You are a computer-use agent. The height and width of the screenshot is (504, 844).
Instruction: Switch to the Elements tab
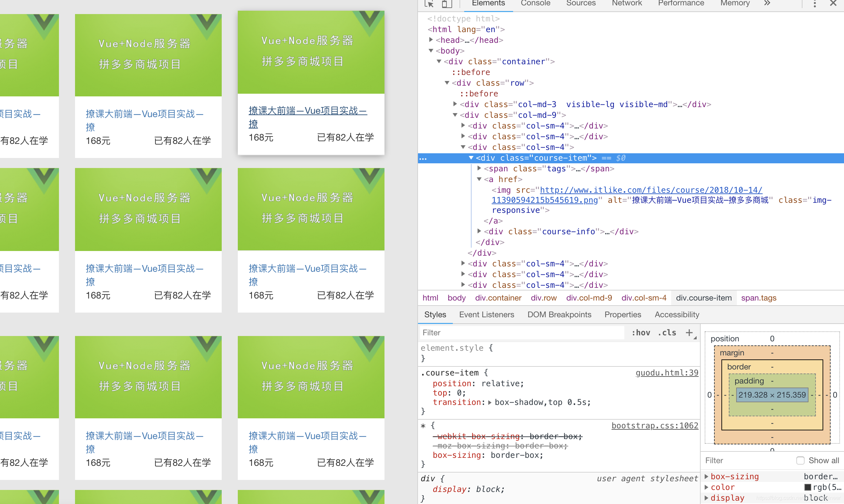[x=488, y=3]
